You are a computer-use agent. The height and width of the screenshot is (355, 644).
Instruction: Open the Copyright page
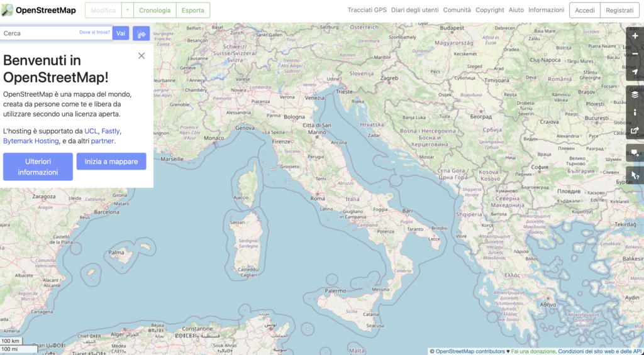point(489,10)
